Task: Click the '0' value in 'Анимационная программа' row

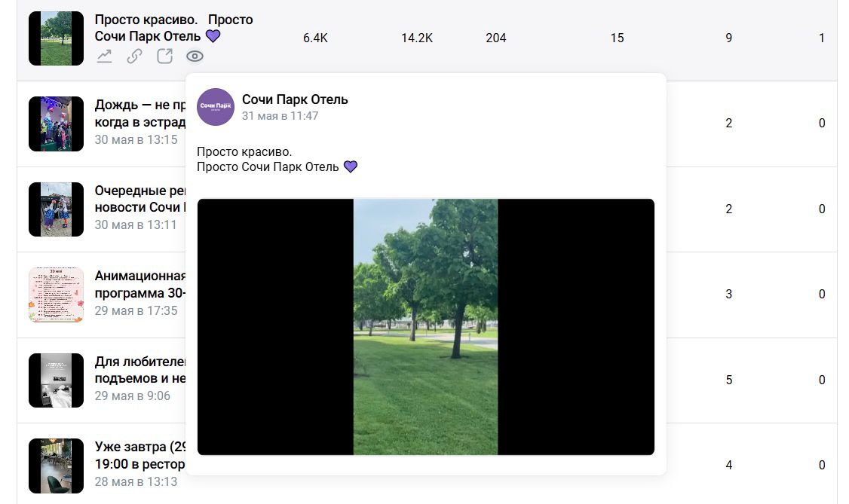Action: tap(822, 294)
